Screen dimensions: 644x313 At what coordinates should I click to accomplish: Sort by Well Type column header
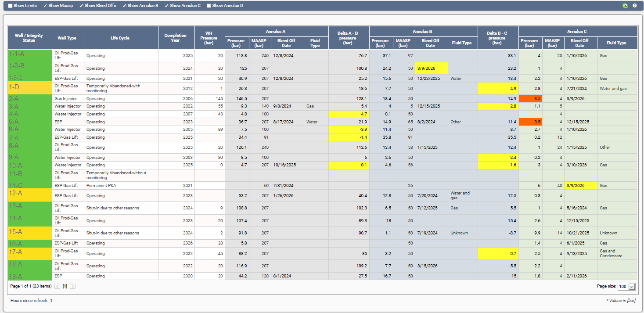click(68, 38)
